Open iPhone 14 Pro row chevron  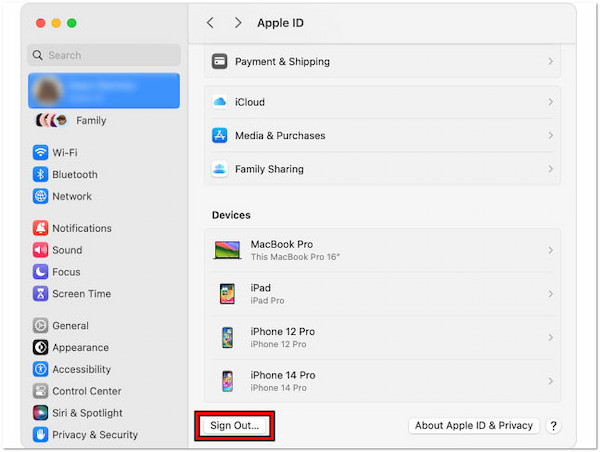click(551, 381)
